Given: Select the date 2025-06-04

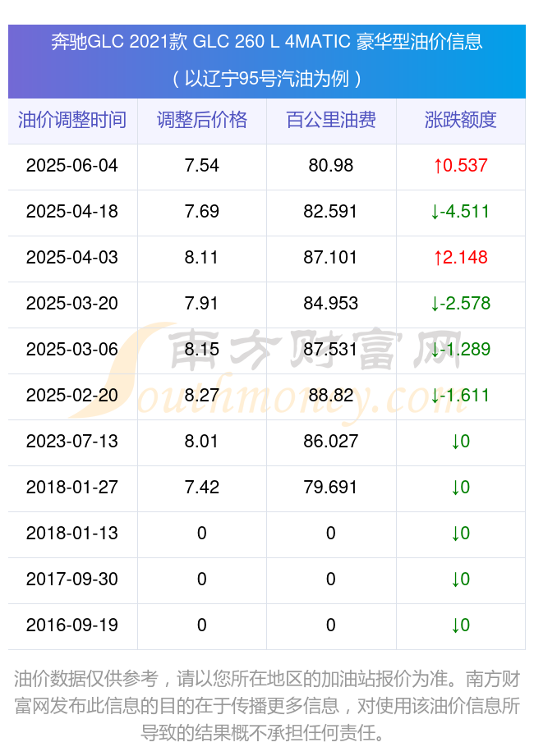Looking at the screenshot, I should pos(71,165).
